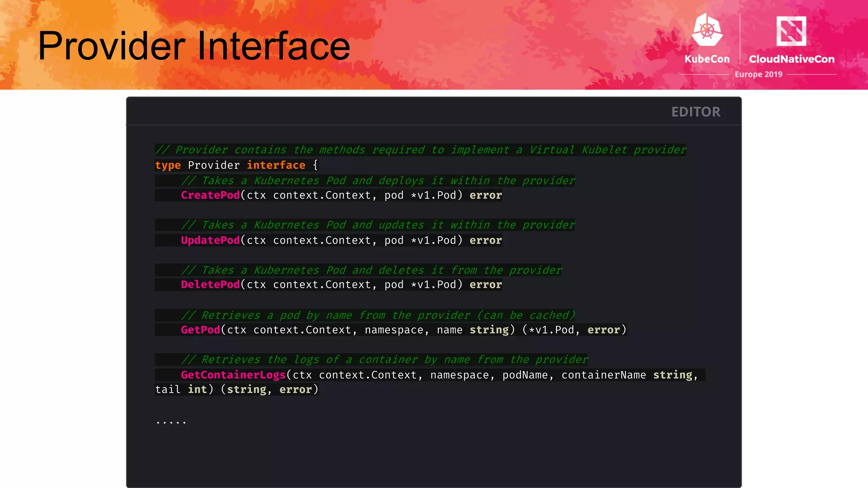Screen dimensions: 868x488
Task: Click the EDITOR label in code panel
Action: (696, 112)
